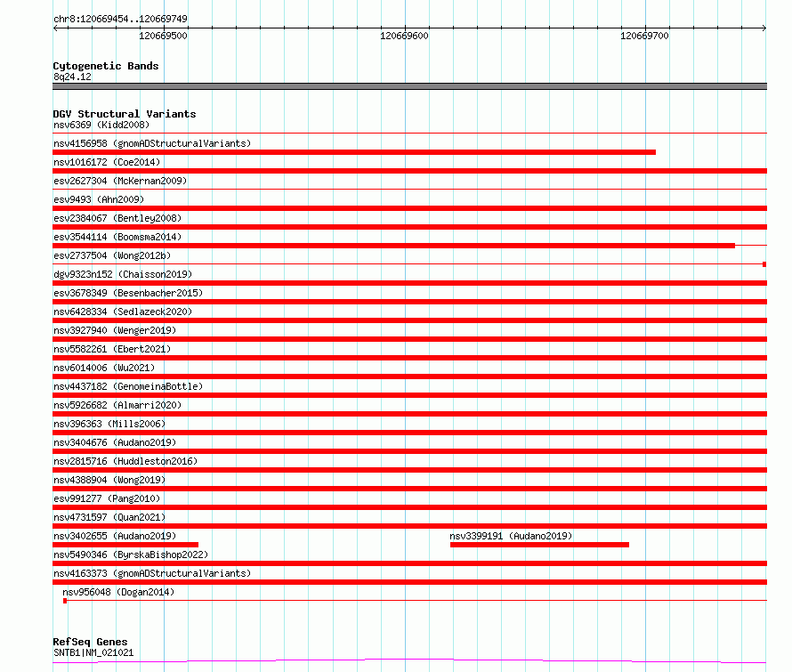Click the left arrow of the ruler
Image resolution: width=792 pixels, height=672 pixels.
point(55,28)
